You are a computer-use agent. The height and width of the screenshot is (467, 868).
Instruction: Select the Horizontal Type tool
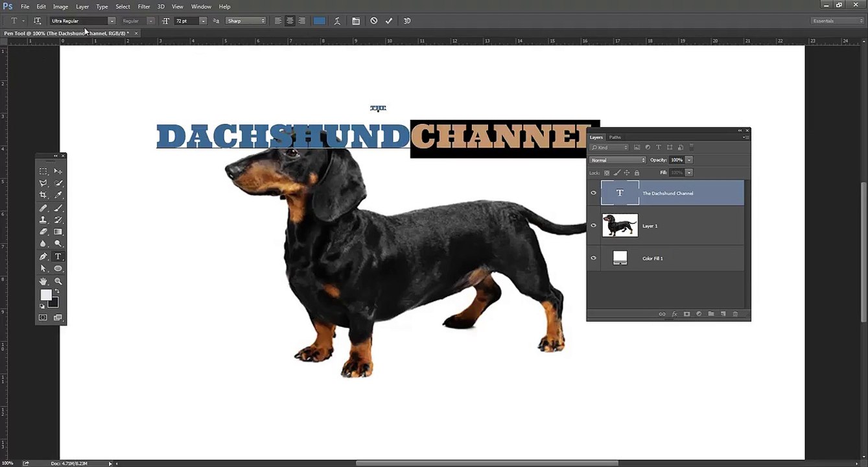pyautogui.click(x=58, y=256)
